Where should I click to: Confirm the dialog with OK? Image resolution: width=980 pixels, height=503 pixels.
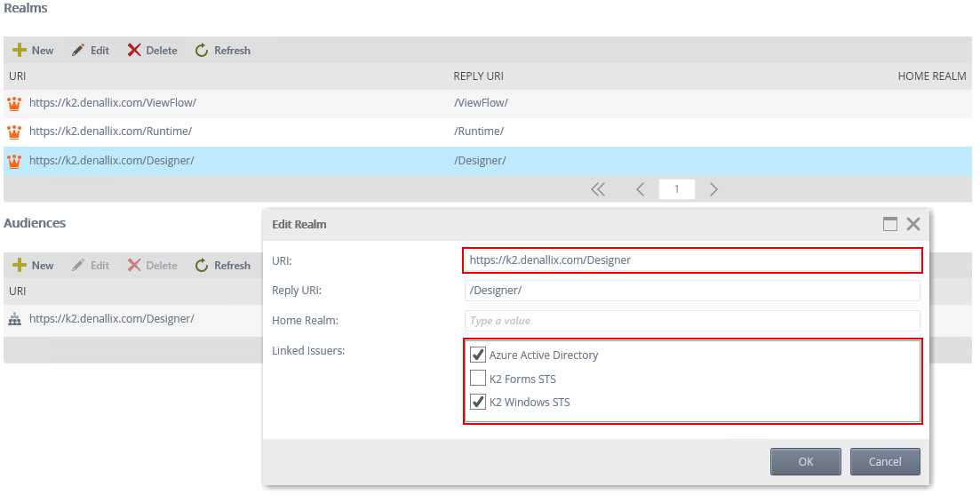(x=805, y=461)
